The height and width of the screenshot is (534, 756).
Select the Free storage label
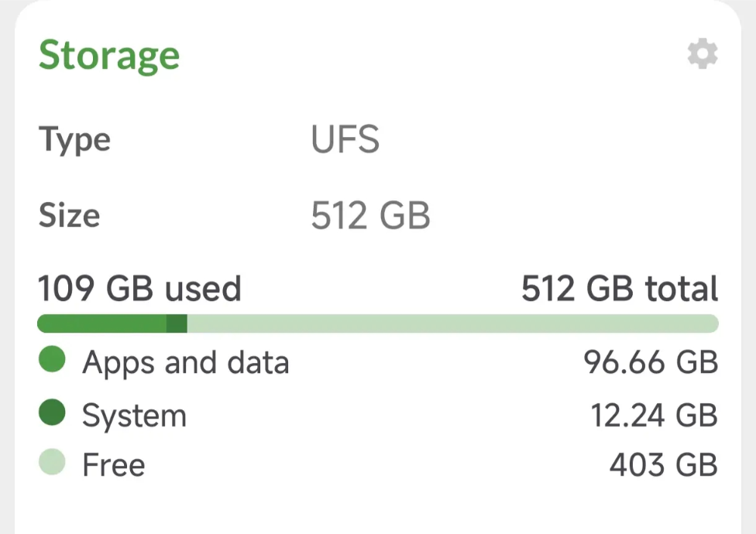[x=114, y=465]
